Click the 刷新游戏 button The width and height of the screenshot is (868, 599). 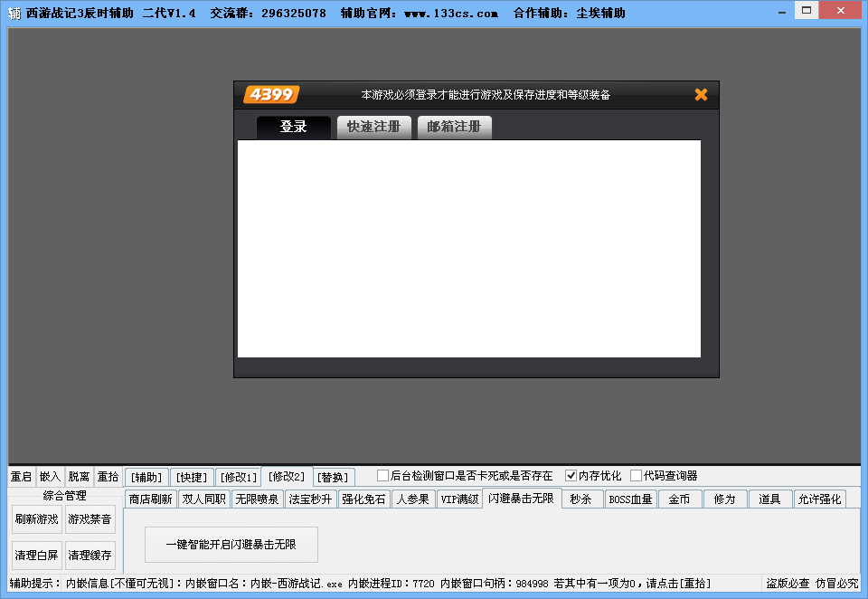pos(36,519)
